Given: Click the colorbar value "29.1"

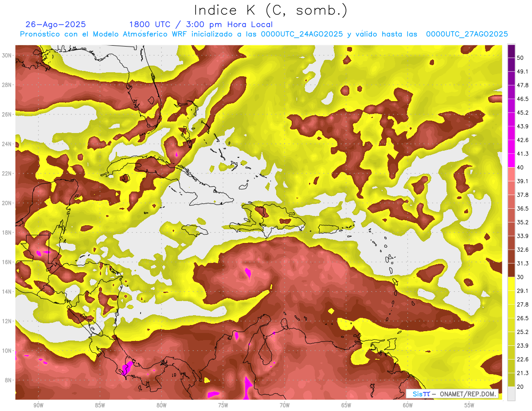Looking at the screenshot, I should (x=523, y=291).
